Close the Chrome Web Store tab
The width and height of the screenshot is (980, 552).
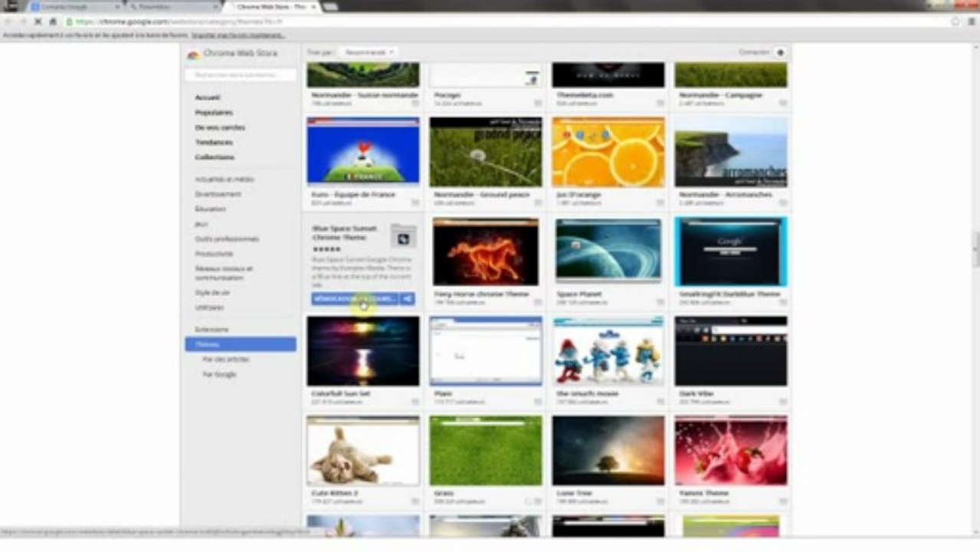click(314, 6)
